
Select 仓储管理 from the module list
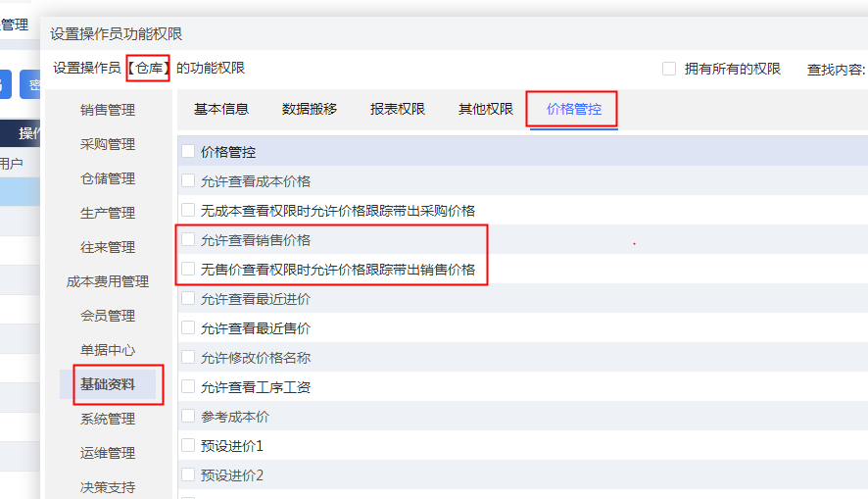coord(108,178)
